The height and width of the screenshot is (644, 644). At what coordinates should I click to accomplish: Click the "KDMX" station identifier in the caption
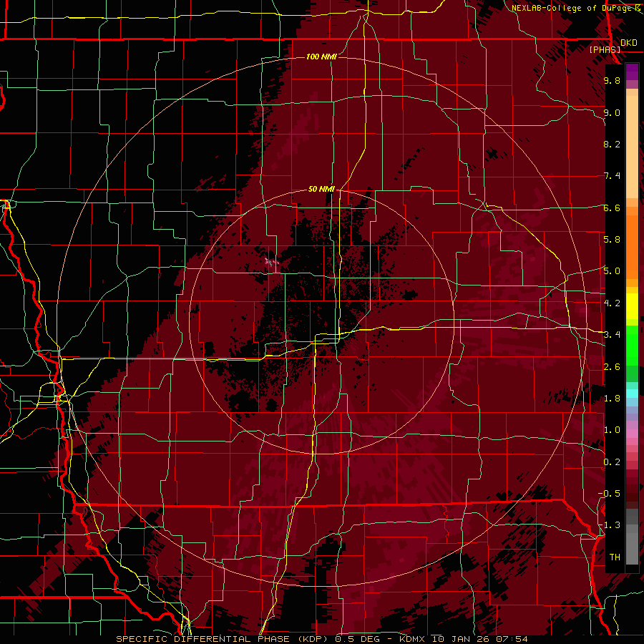412,639
